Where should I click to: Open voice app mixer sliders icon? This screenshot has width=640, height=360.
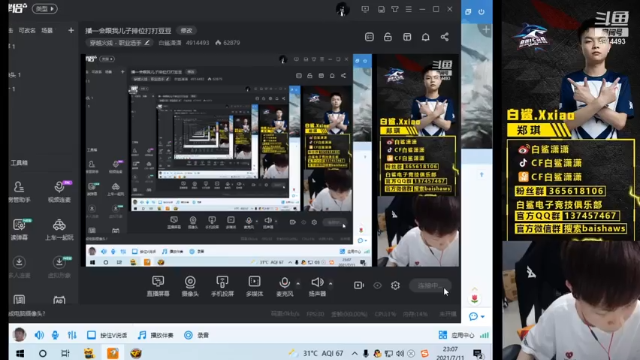[72, 335]
